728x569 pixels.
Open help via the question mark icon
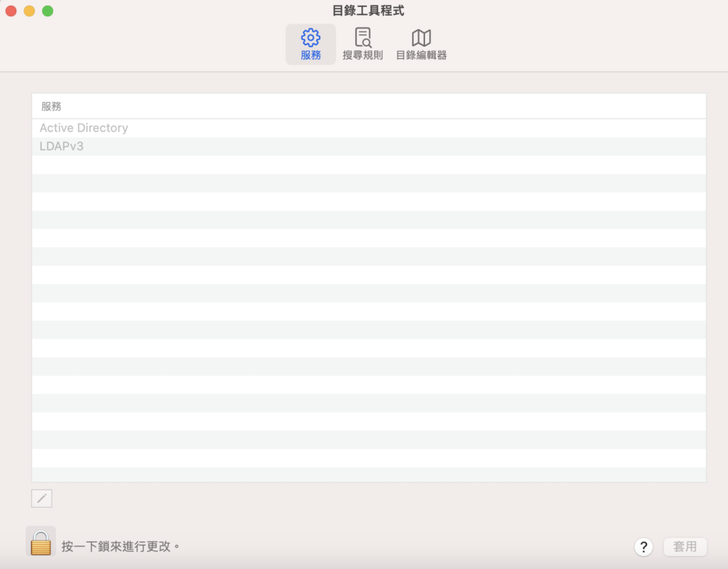[x=643, y=547]
